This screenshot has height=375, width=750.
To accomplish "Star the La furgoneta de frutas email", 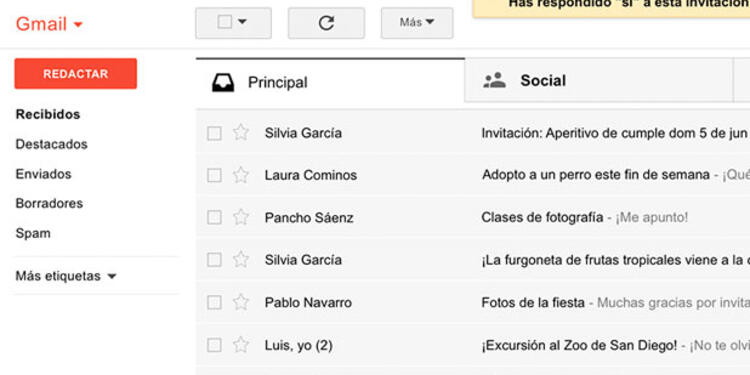I will (x=241, y=260).
